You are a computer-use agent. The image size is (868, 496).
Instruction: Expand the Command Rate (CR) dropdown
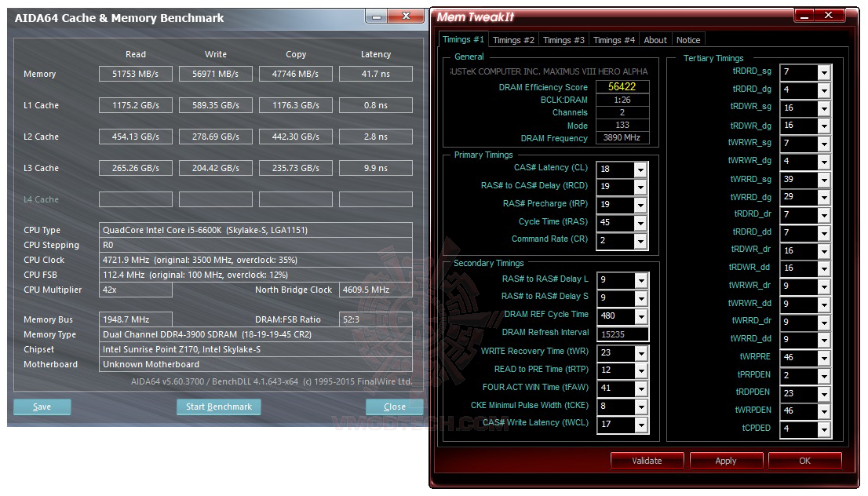pyautogui.click(x=640, y=241)
